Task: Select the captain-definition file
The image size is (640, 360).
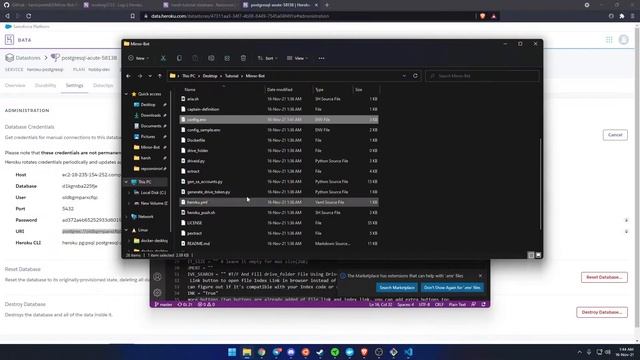Action: [x=279, y=109]
